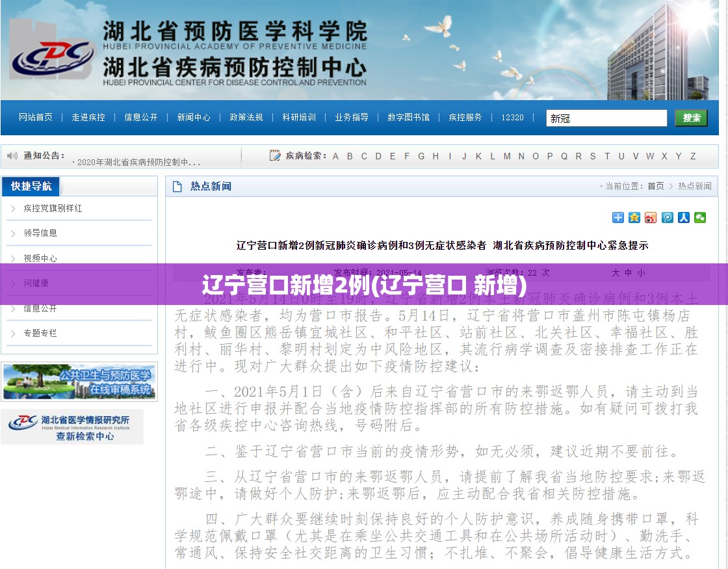Open 政策法规 menu item
This screenshot has width=728, height=569.
(x=246, y=118)
